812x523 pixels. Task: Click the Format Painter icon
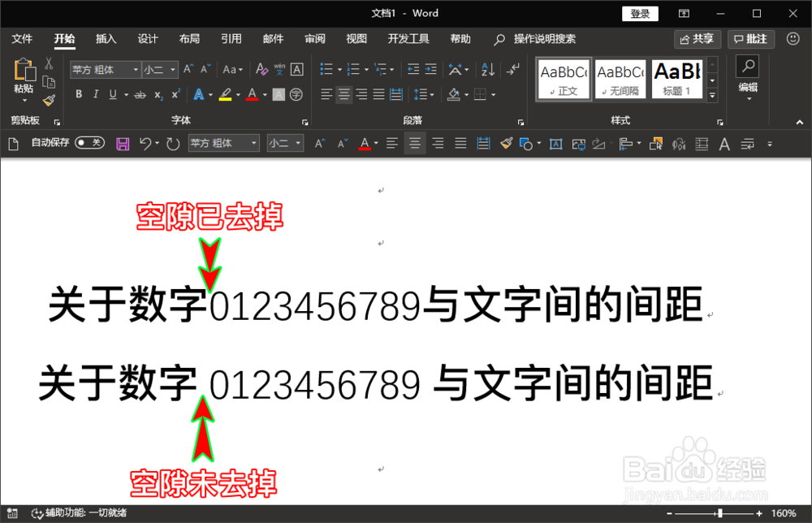[x=49, y=99]
